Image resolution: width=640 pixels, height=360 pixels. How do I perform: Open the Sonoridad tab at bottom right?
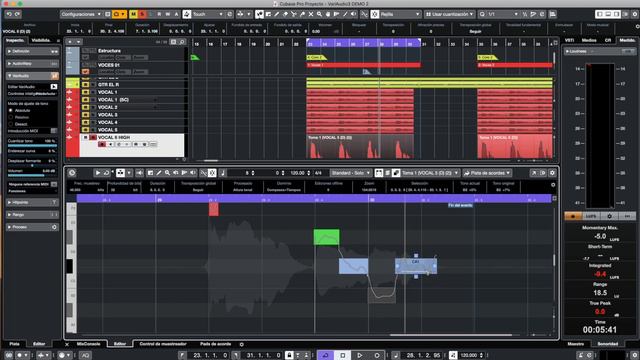(608, 344)
